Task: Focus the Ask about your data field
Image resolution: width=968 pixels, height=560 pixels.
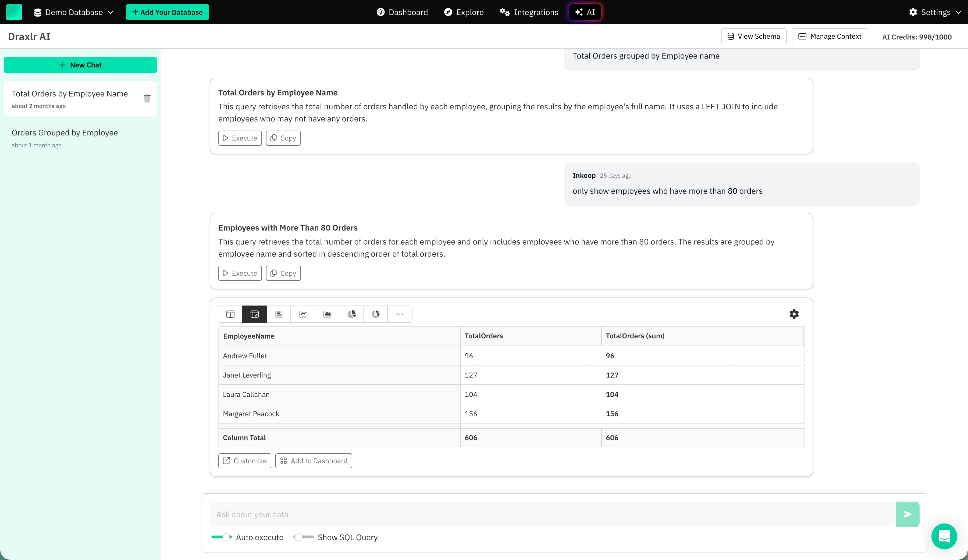Action: 552,514
